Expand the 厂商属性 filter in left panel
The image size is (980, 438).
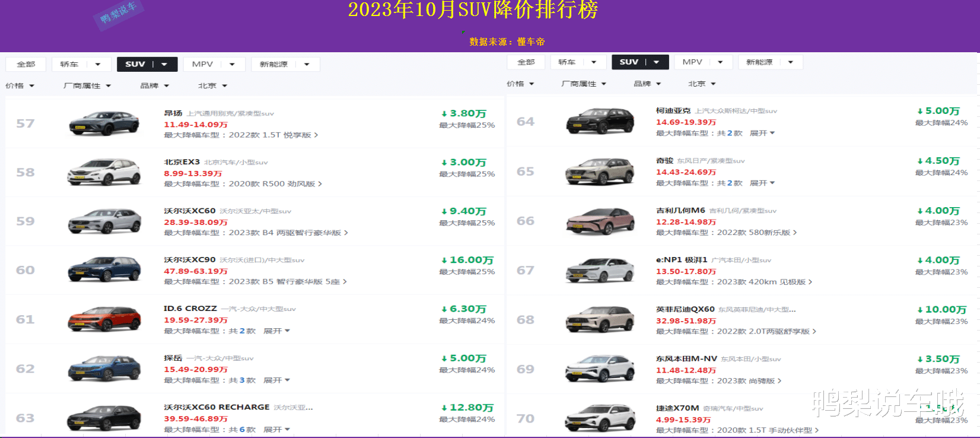click(87, 86)
